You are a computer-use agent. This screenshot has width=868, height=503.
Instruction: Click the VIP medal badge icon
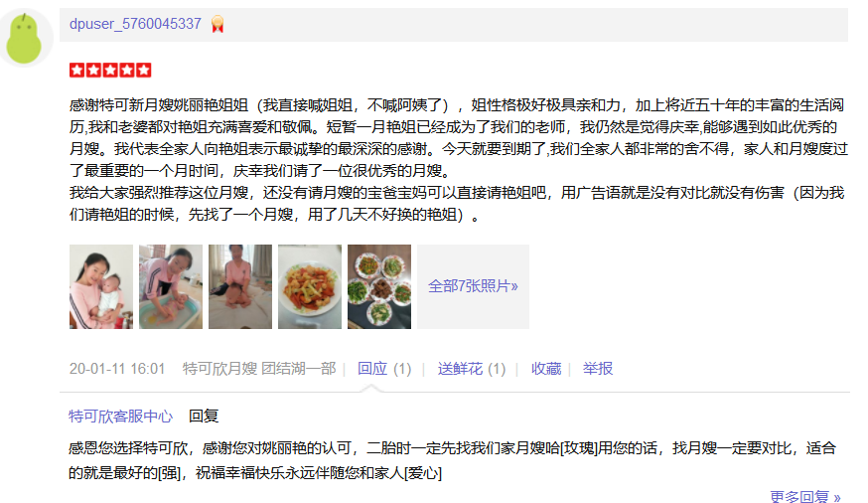coord(217,25)
